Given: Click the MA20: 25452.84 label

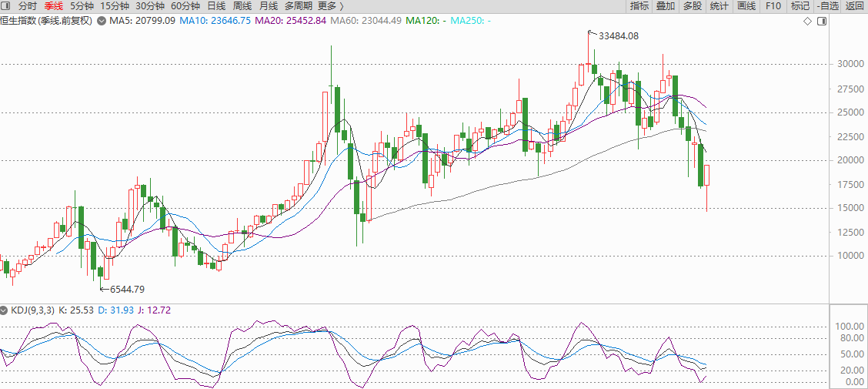Looking at the screenshot, I should pos(291,21).
